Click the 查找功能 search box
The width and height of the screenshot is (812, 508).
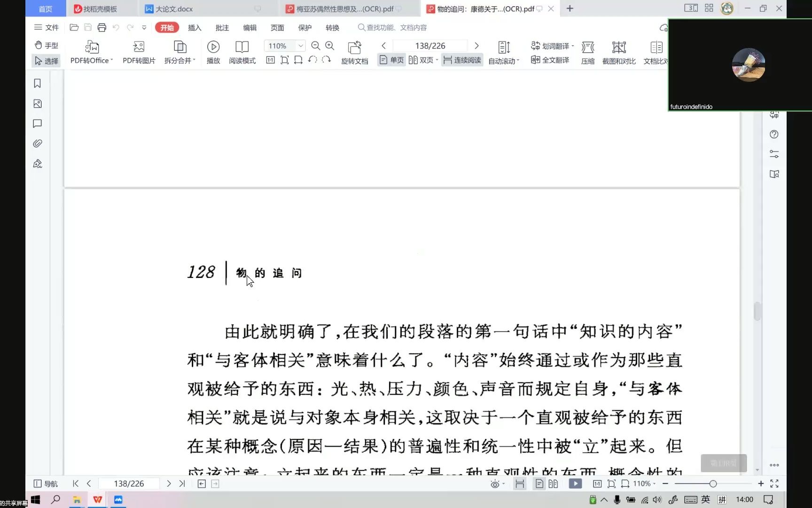click(392, 28)
